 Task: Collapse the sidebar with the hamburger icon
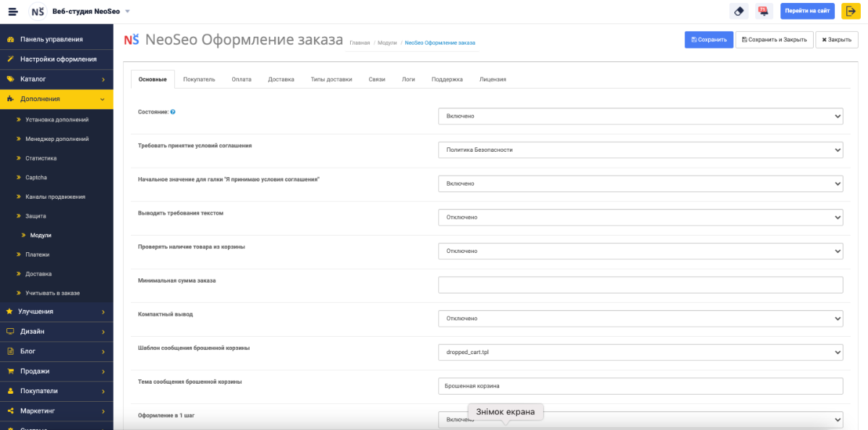click(x=13, y=11)
